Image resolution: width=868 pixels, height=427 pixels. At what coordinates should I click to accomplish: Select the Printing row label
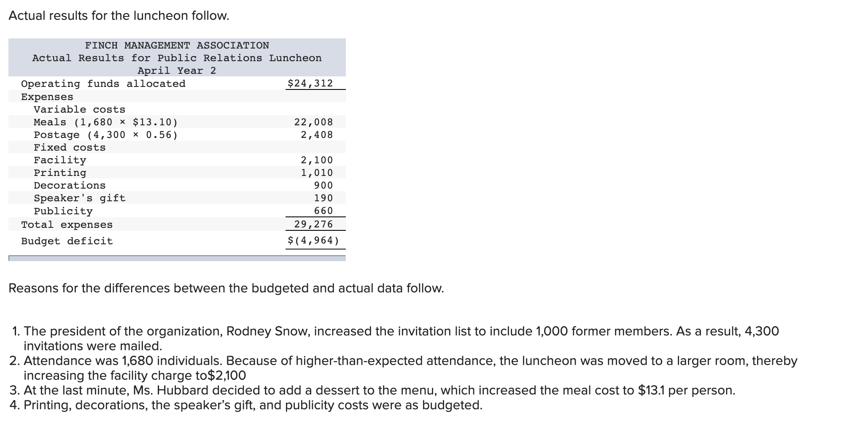[x=60, y=173]
